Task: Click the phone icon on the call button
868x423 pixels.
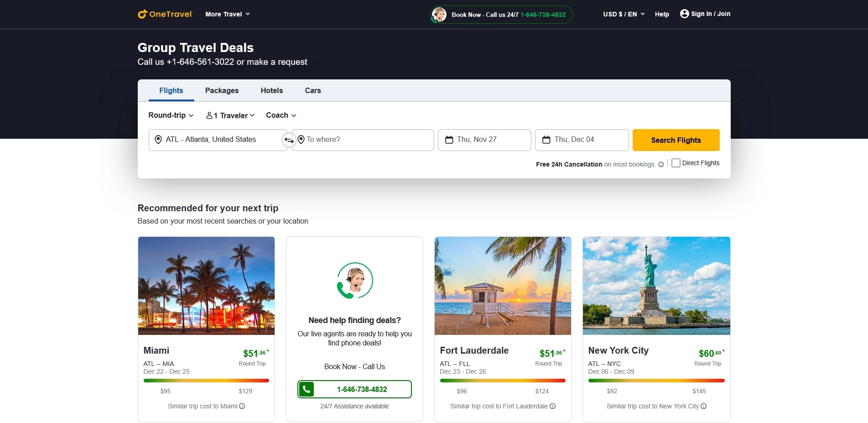Action: (x=306, y=389)
